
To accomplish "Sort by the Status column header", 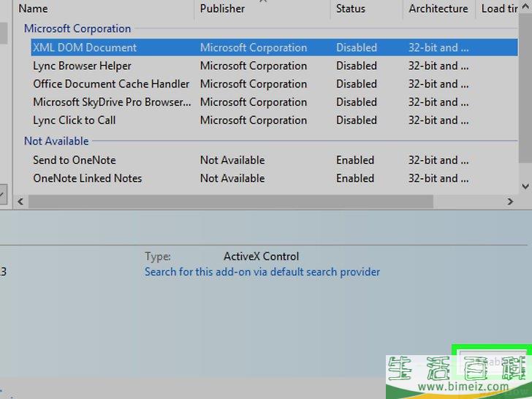I will (366, 9).
